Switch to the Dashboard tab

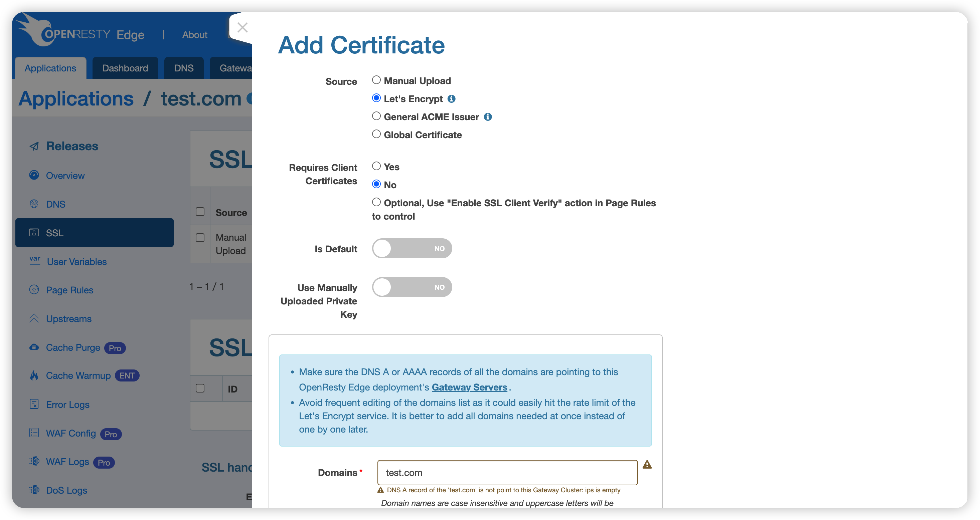pyautogui.click(x=125, y=68)
